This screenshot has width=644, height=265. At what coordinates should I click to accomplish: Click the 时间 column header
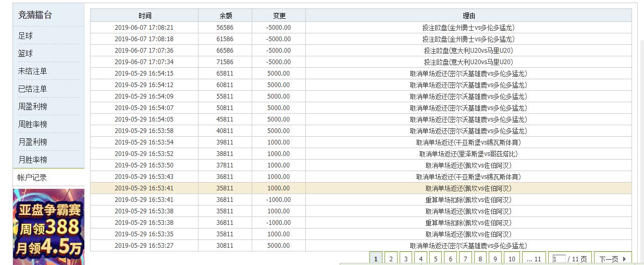tap(145, 16)
